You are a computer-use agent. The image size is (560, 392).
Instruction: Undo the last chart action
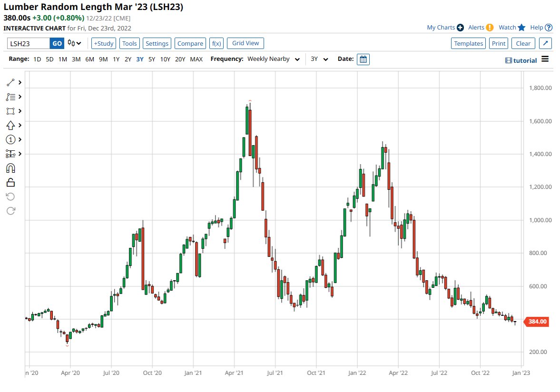(x=10, y=196)
